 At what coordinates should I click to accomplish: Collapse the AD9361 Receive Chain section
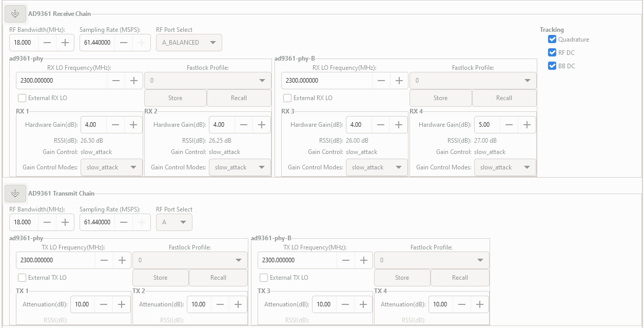15,14
